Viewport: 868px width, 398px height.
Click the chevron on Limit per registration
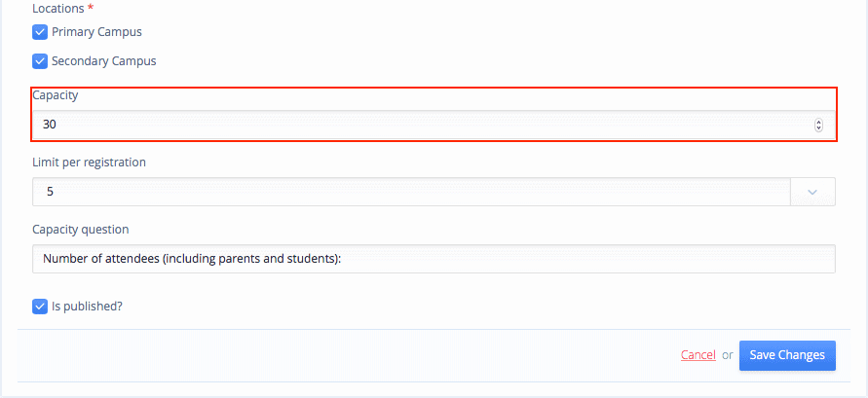click(812, 192)
